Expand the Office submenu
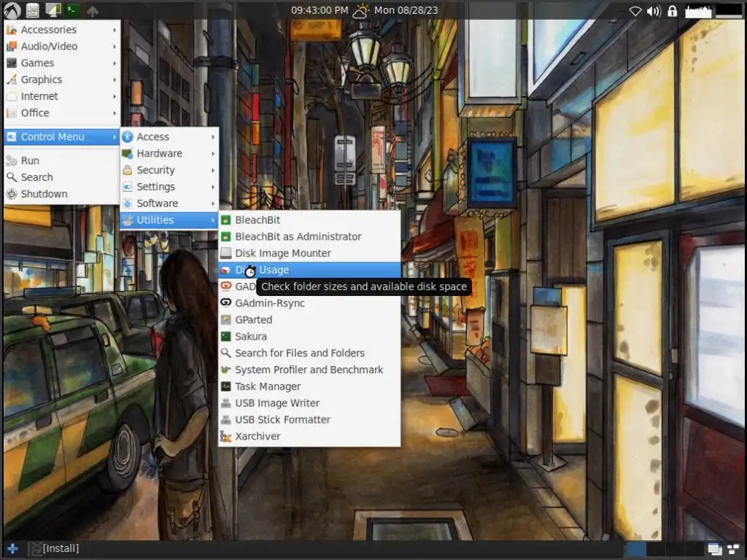 (x=61, y=113)
